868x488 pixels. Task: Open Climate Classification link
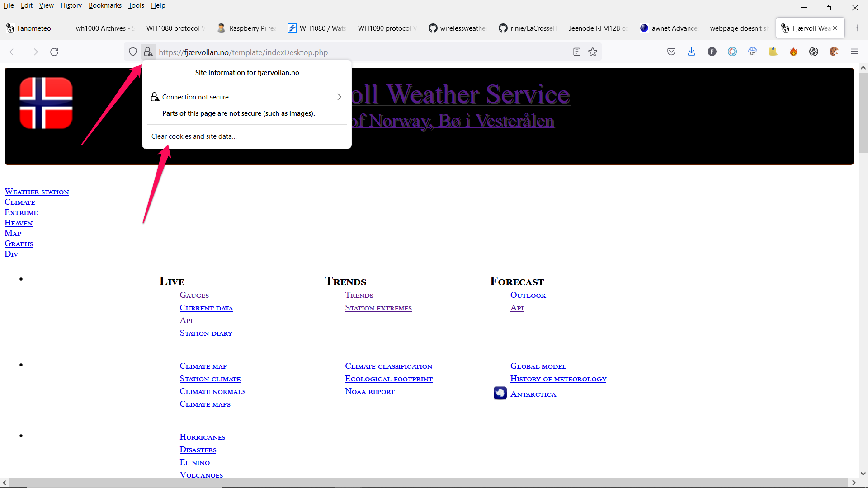tap(388, 366)
